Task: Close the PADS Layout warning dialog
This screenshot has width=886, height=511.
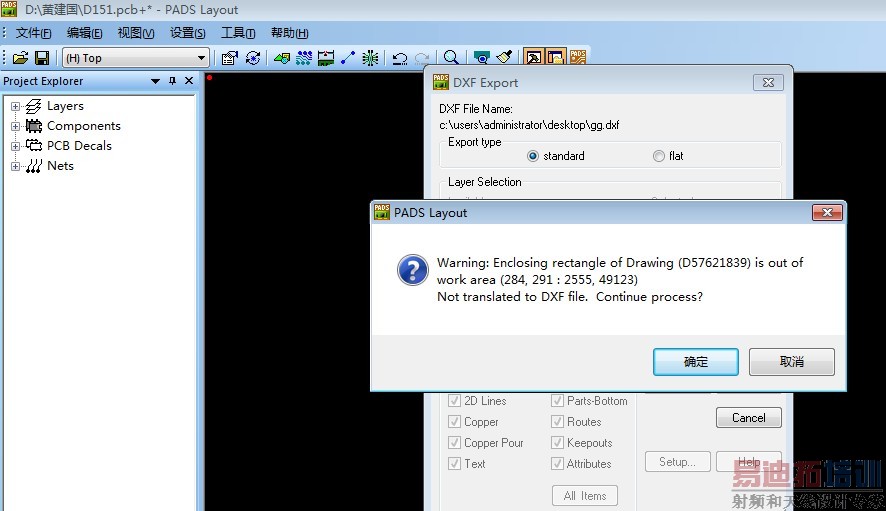Action: (827, 213)
